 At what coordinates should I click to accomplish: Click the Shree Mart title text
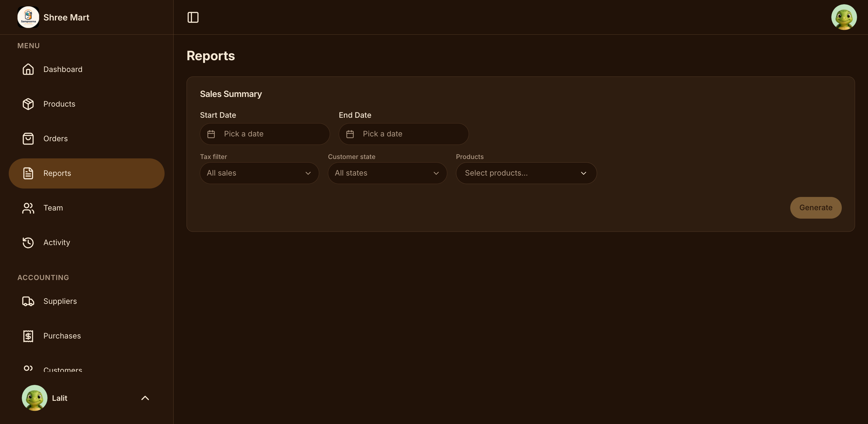click(x=66, y=17)
